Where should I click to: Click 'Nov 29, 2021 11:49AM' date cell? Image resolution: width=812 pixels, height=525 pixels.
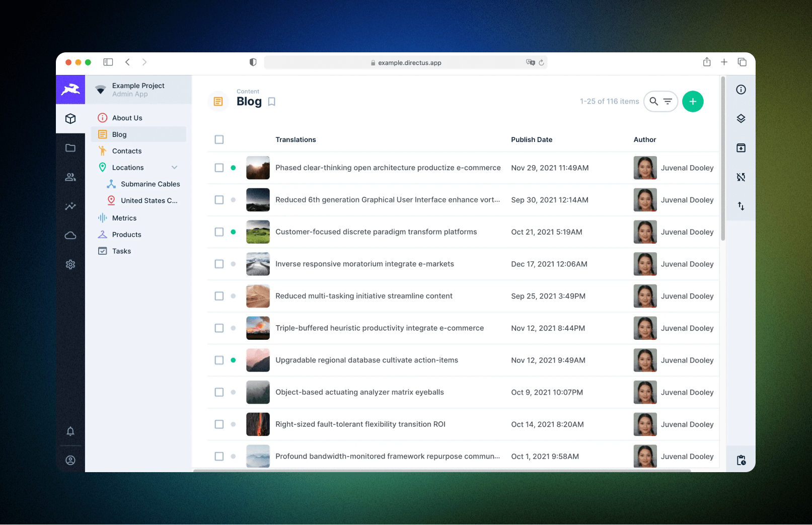coord(550,168)
